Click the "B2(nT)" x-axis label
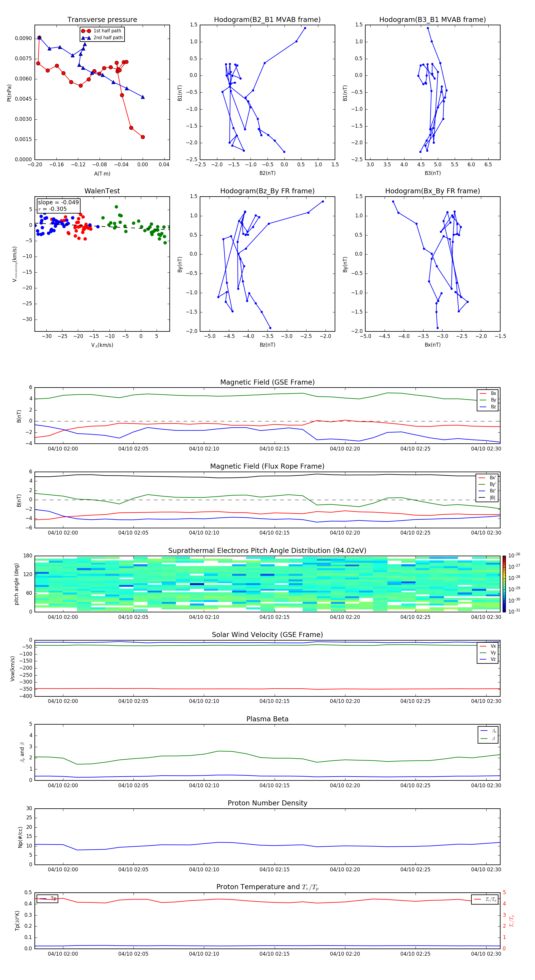The image size is (535, 980). coord(267,173)
